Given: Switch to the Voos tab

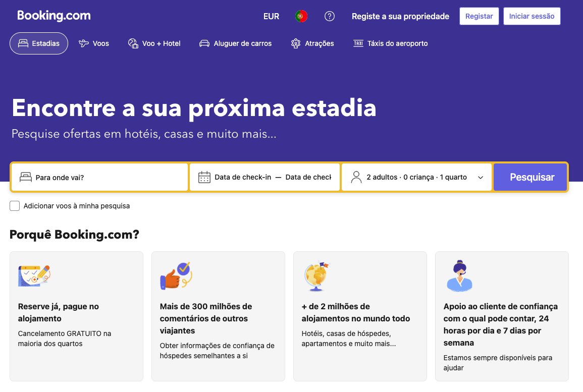Looking at the screenshot, I should [94, 43].
